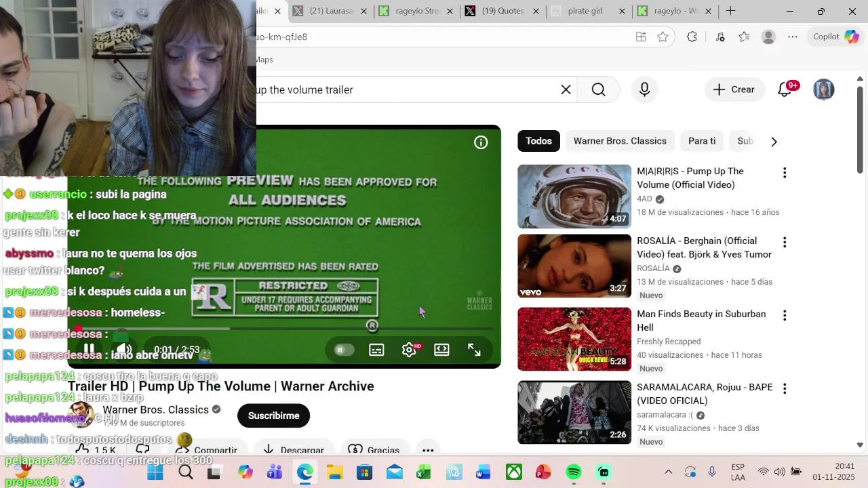Image resolution: width=868 pixels, height=488 pixels.
Task: Seek on the video progress bar
Action: point(284,329)
